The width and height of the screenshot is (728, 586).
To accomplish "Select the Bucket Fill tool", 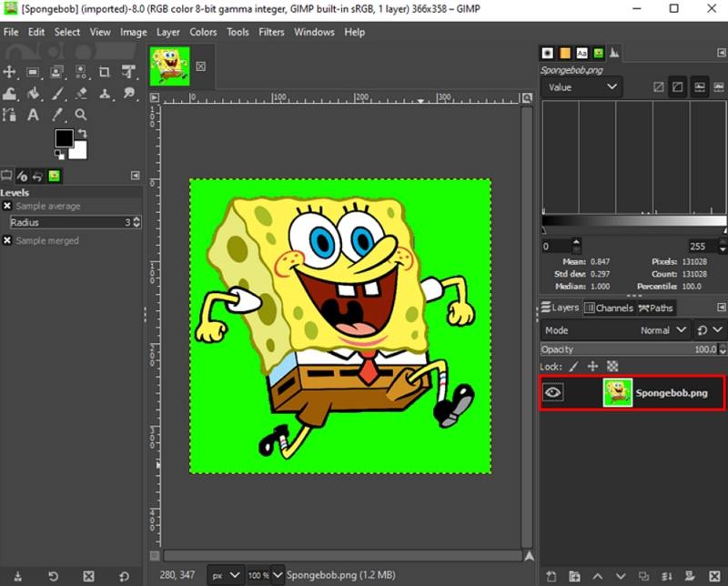I will tap(33, 94).
